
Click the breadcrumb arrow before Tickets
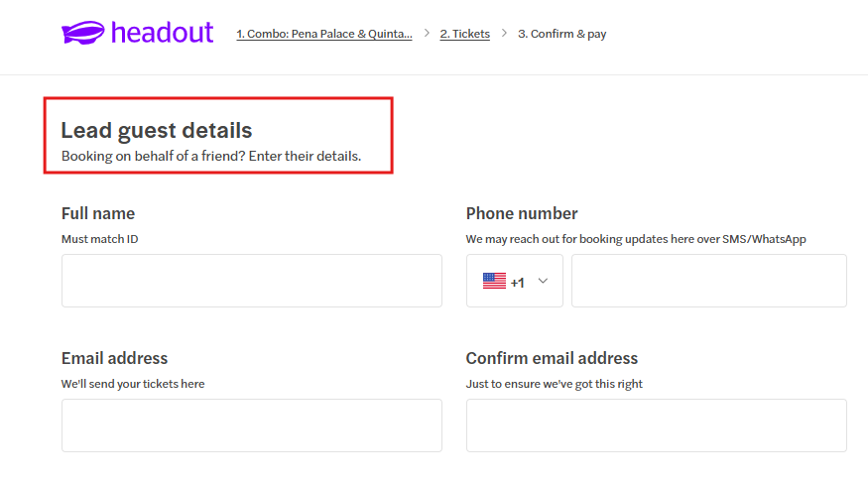click(x=427, y=33)
